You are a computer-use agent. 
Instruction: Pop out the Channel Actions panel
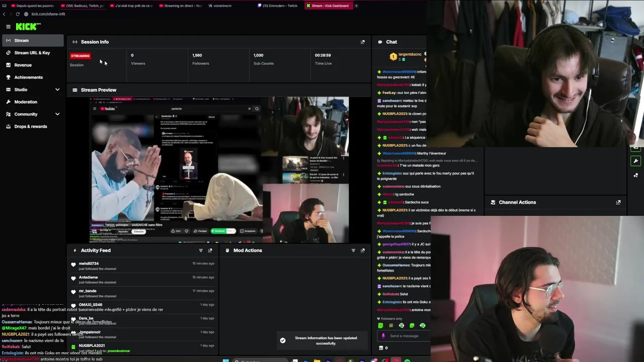(x=618, y=202)
